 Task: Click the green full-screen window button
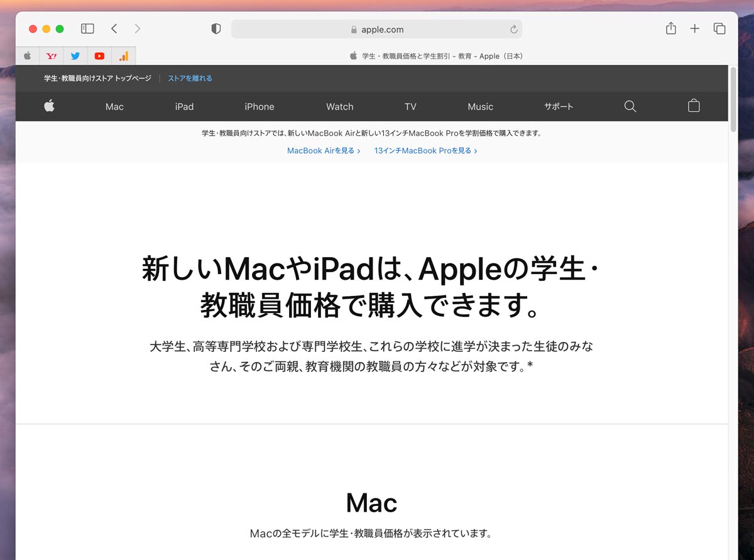[60, 29]
